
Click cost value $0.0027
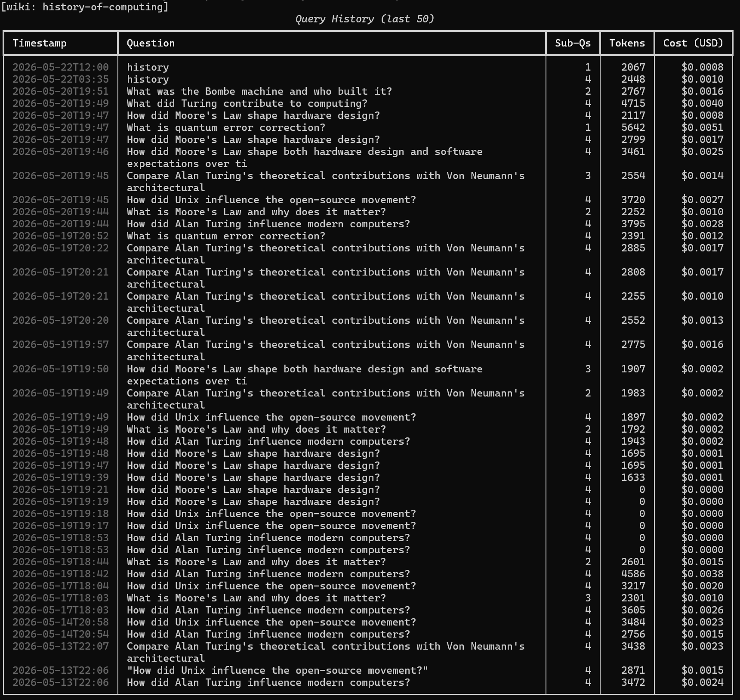702,200
